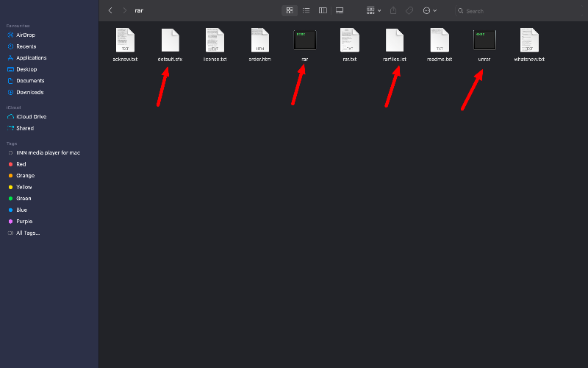Select the default.sfx file
Image resolution: width=588 pixels, height=368 pixels.
(170, 40)
